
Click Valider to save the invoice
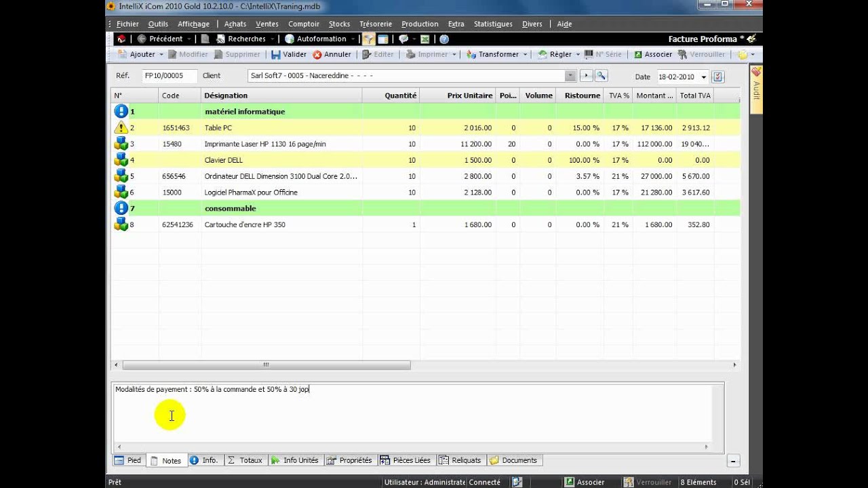289,54
